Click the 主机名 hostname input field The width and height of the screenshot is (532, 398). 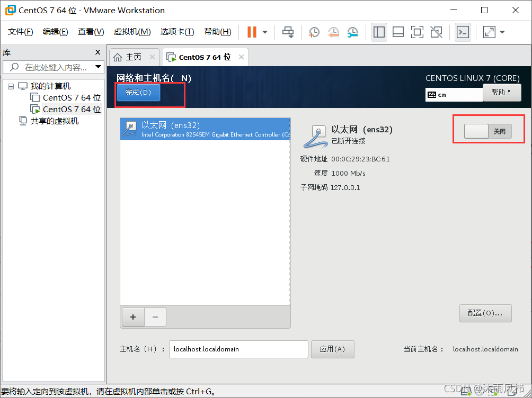pyautogui.click(x=238, y=349)
